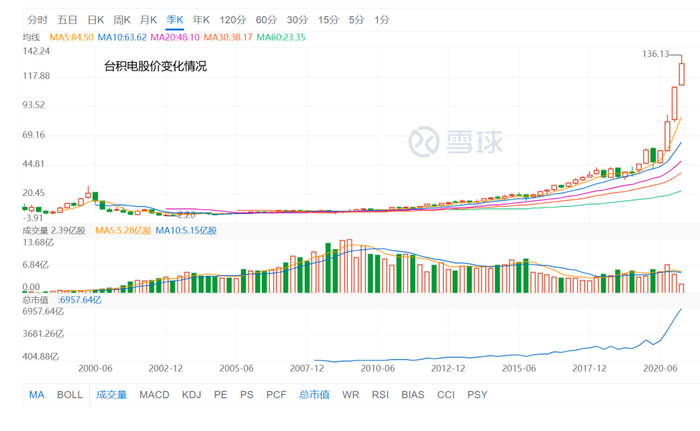700x431 pixels.
Task: Enable the KDJ indicator
Action: (x=192, y=395)
